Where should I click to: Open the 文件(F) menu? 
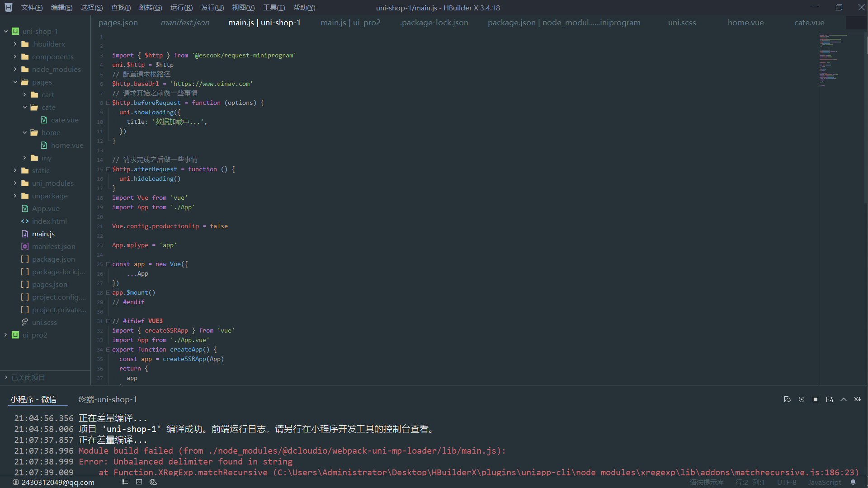[32, 8]
